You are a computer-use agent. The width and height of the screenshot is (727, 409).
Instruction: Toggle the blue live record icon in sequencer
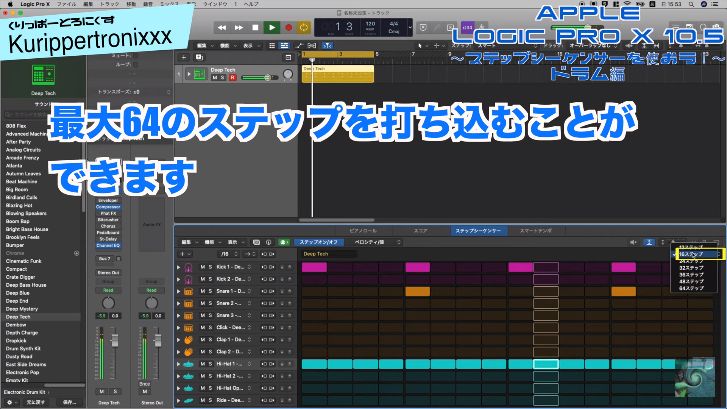click(649, 243)
